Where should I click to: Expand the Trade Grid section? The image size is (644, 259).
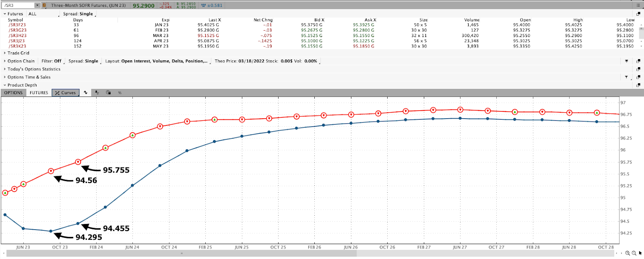tap(18, 53)
